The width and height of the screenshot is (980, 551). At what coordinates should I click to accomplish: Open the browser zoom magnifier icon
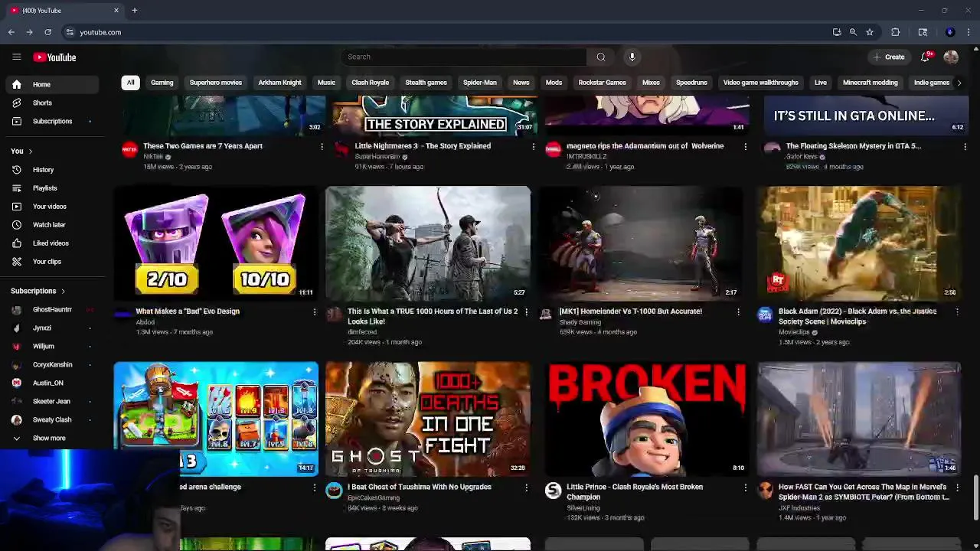click(x=853, y=32)
